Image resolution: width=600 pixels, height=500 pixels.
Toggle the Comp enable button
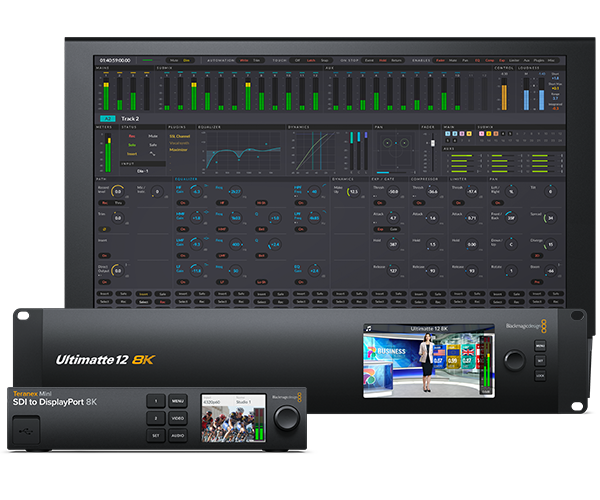pyautogui.click(x=490, y=60)
